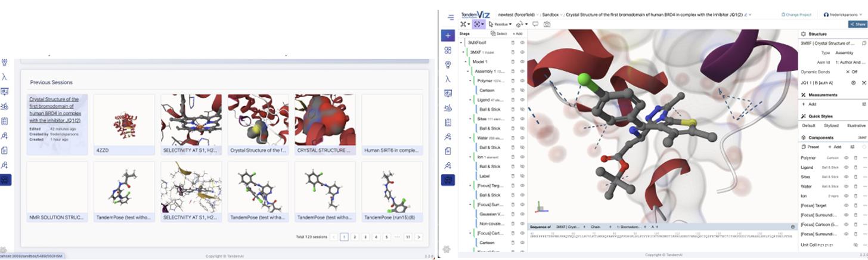The height and width of the screenshot is (260, 868).
Task: Toggle visibility of Ion Label in Stage tree
Action: (x=522, y=176)
